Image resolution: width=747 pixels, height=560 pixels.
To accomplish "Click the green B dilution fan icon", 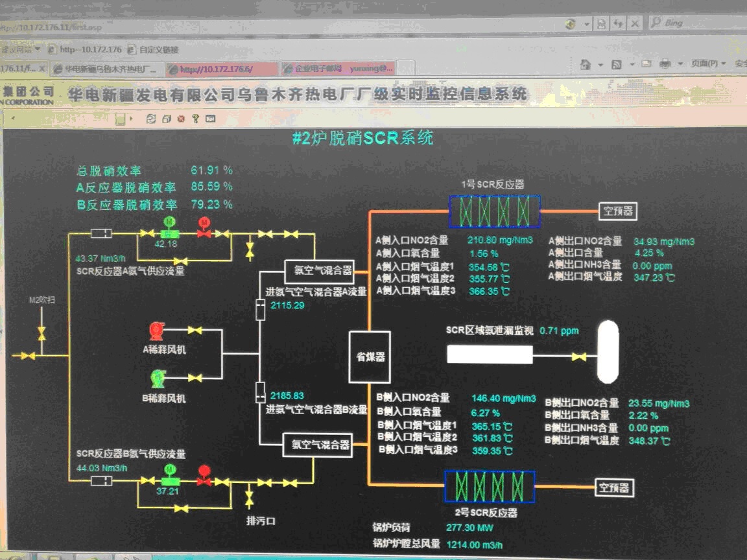I will [158, 379].
